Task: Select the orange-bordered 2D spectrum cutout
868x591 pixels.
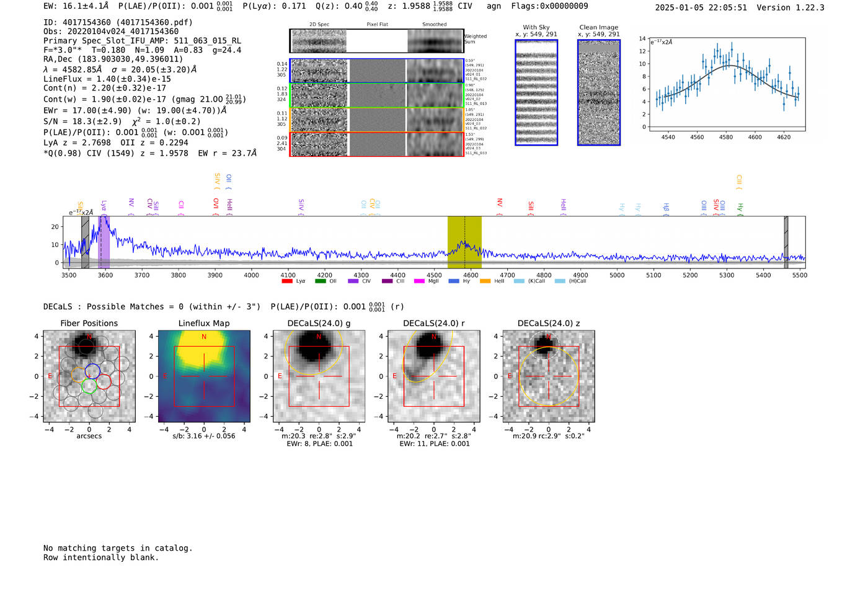Action: [x=376, y=120]
